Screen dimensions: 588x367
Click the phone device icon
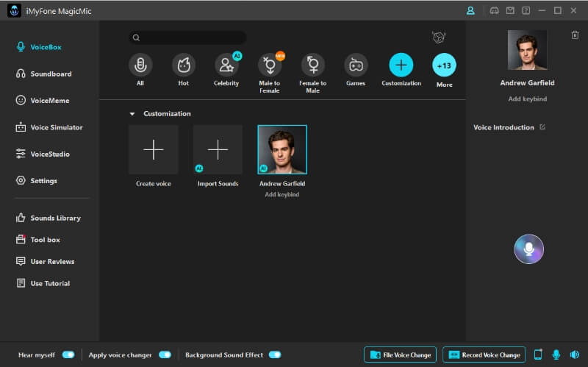[538, 354]
